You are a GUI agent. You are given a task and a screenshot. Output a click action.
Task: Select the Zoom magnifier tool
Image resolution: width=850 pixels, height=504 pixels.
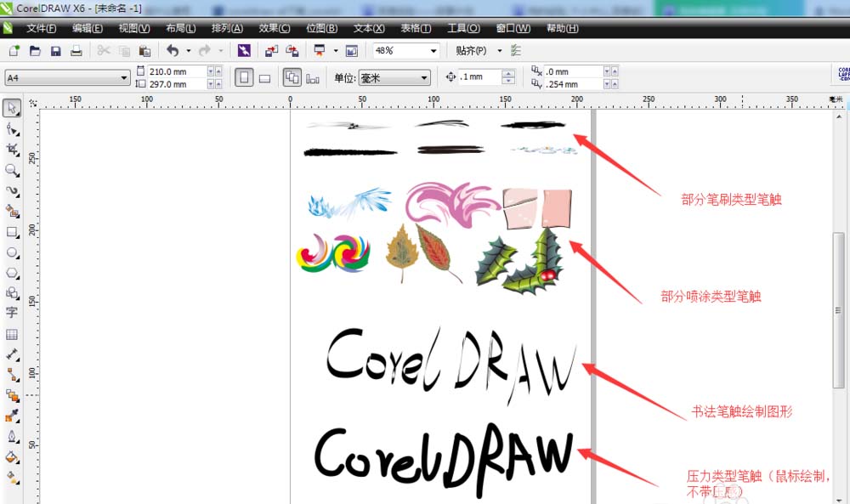[12, 171]
